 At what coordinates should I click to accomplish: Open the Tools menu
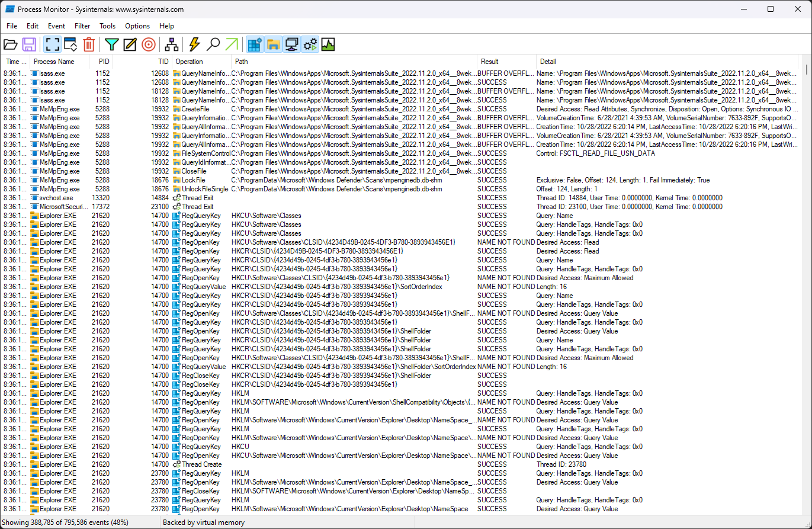[108, 26]
